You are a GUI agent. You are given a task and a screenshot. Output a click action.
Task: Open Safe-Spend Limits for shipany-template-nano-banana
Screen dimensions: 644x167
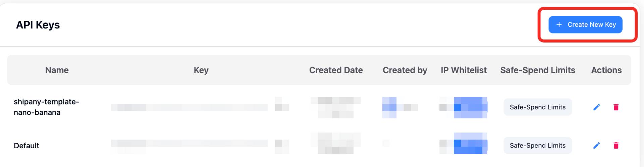[x=537, y=107]
